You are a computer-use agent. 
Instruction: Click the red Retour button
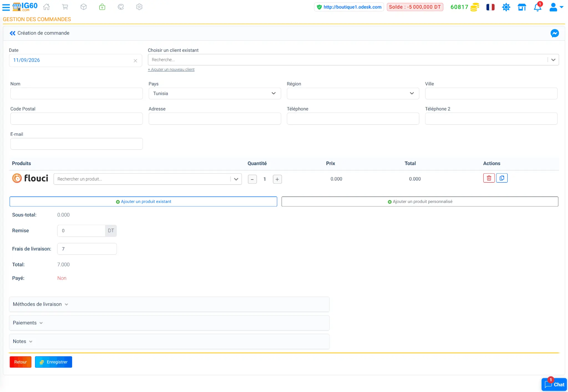click(x=21, y=362)
